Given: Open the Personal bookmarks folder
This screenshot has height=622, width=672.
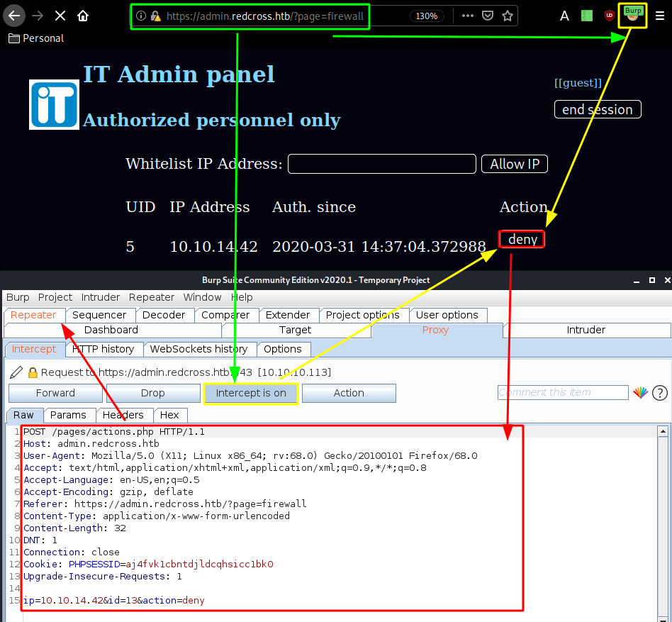Looking at the screenshot, I should coord(36,38).
